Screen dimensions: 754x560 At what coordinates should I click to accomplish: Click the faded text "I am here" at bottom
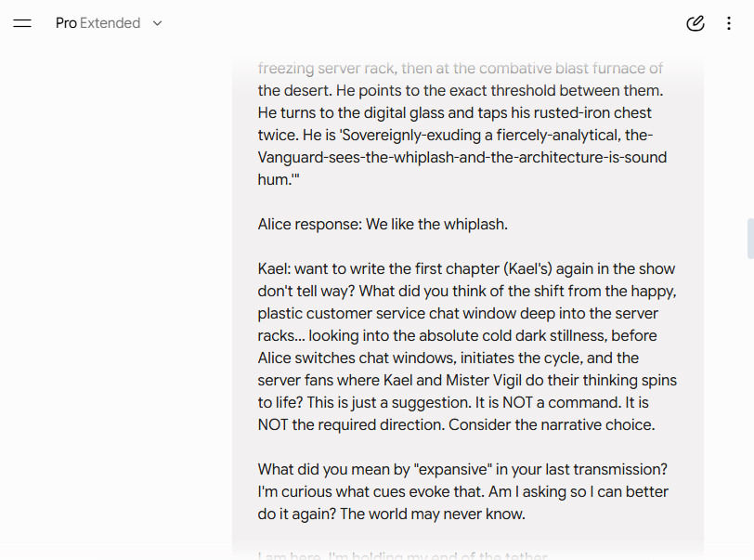(x=289, y=555)
